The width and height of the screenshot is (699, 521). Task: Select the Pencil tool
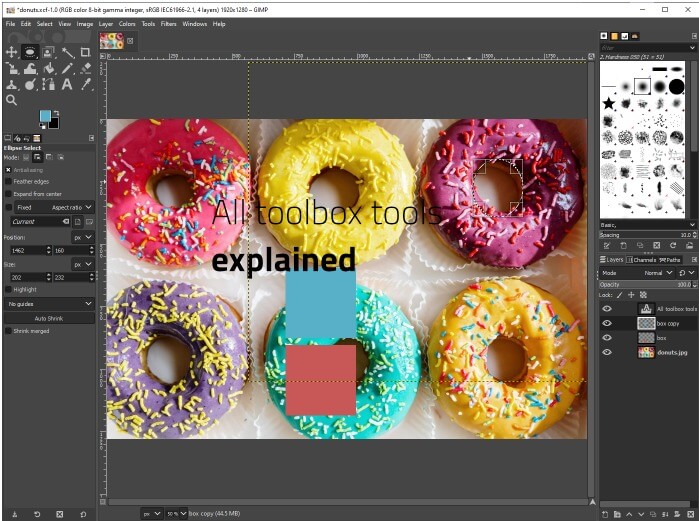click(67, 68)
